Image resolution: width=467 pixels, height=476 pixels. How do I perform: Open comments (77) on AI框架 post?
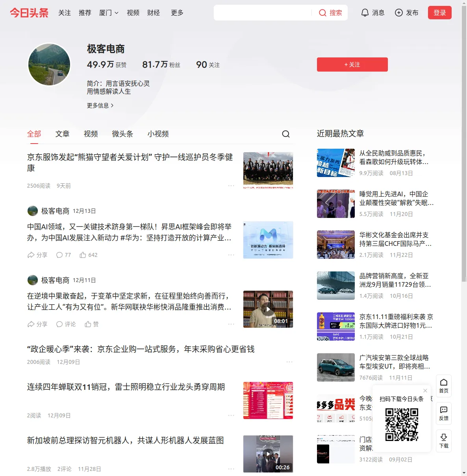[63, 255]
